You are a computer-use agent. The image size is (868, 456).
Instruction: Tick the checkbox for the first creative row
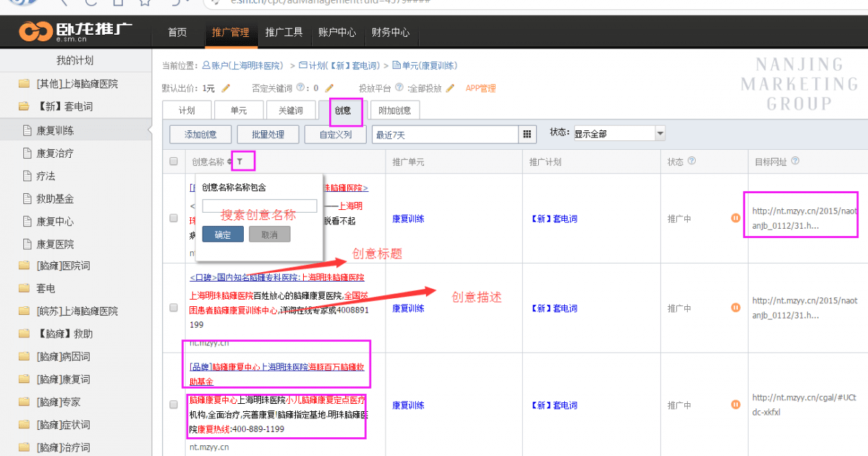(x=174, y=218)
